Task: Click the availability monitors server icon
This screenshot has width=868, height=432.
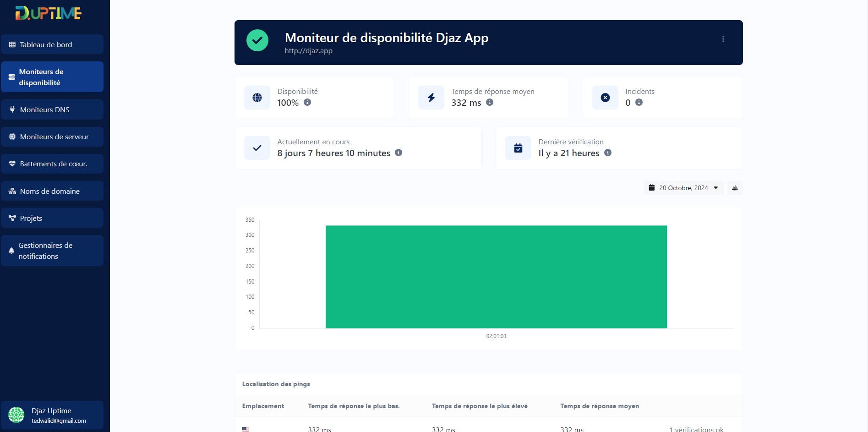Action: pos(12,77)
